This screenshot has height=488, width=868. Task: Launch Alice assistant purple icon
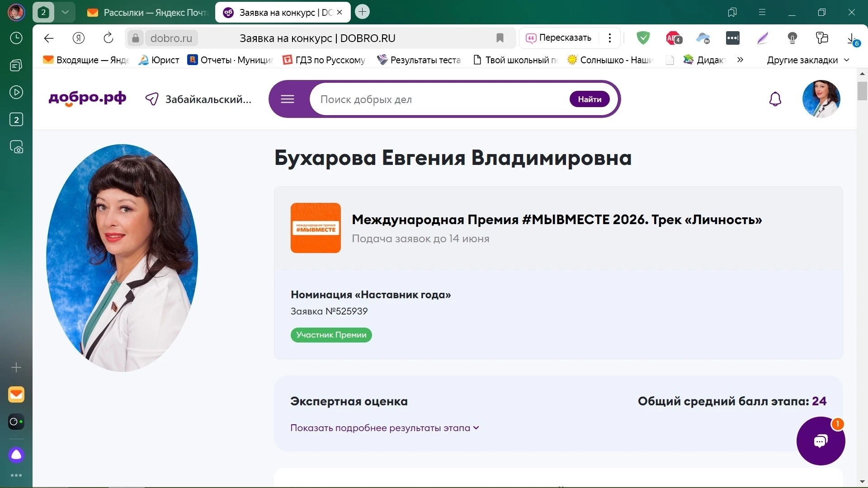tap(16, 455)
